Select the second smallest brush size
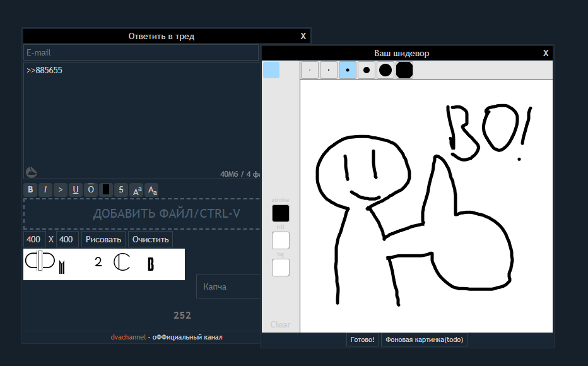This screenshot has height=366, width=588. (329, 70)
